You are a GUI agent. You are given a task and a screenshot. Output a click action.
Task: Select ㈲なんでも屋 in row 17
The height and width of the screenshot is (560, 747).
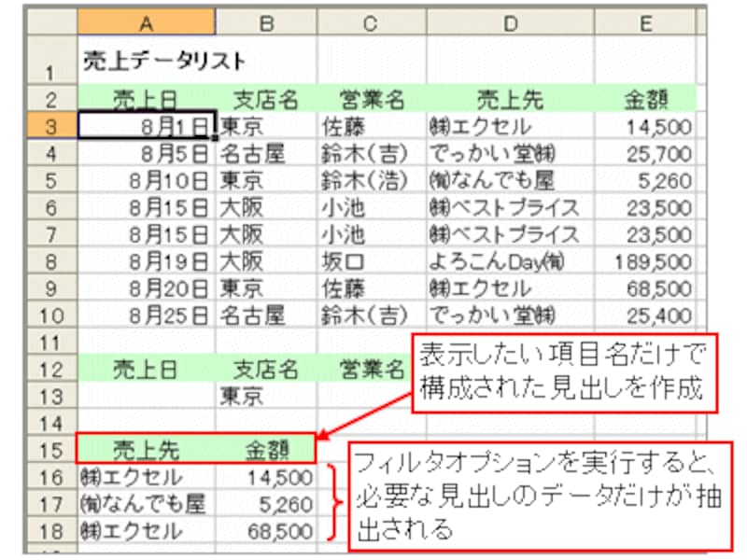pos(147,504)
